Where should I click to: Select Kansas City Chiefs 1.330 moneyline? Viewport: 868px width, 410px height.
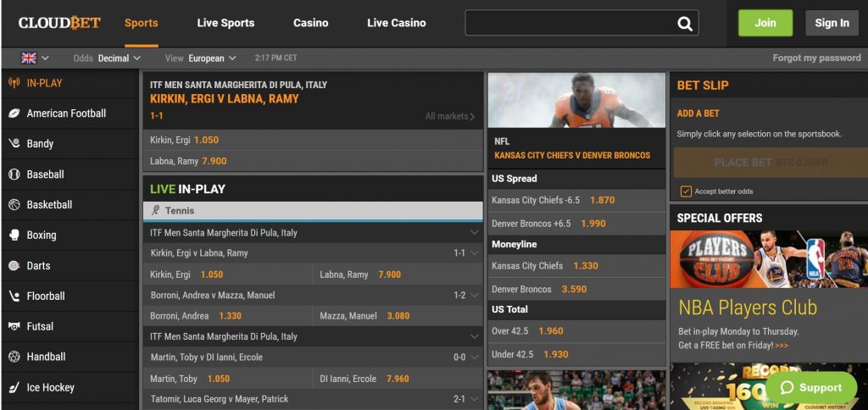click(576, 266)
